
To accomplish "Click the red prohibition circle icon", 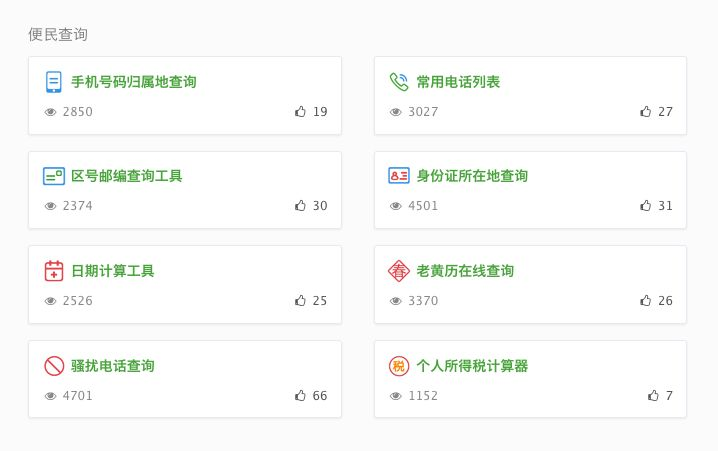I will click(54, 366).
